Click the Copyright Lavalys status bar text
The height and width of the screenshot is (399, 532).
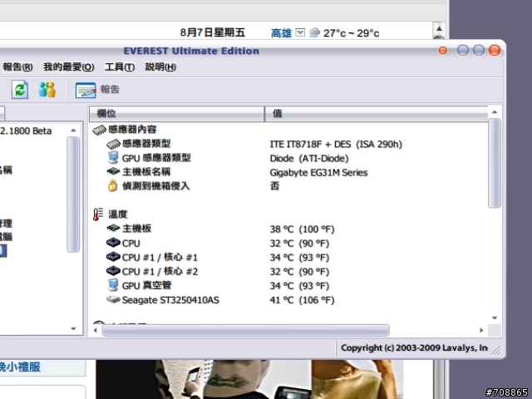(x=414, y=348)
